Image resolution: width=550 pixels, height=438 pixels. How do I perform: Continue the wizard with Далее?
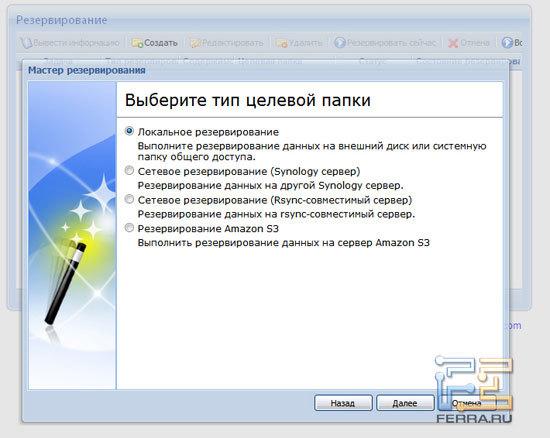tap(405, 403)
